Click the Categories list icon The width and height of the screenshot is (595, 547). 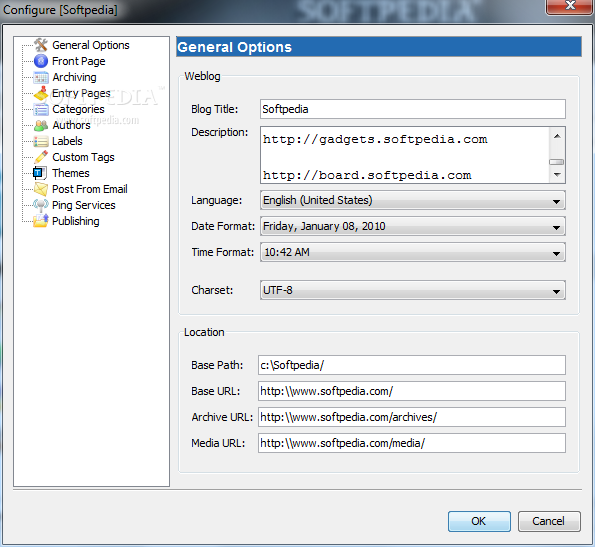[41, 109]
